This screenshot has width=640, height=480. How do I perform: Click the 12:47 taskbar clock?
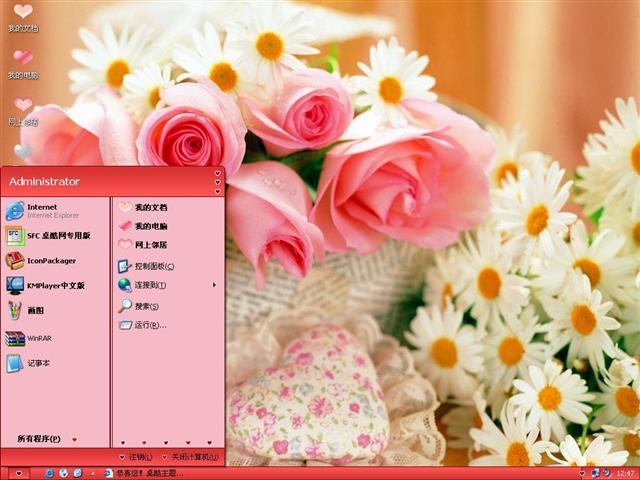click(x=625, y=473)
